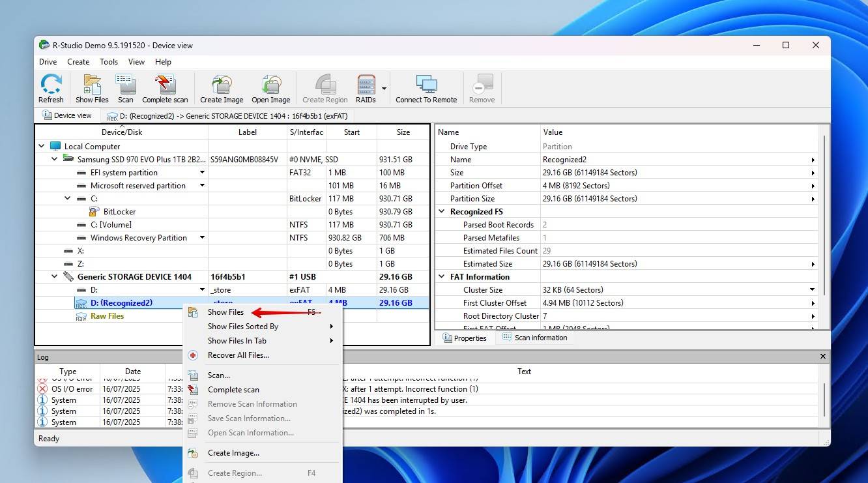
Task: Click the Size column header
Action: 403,132
